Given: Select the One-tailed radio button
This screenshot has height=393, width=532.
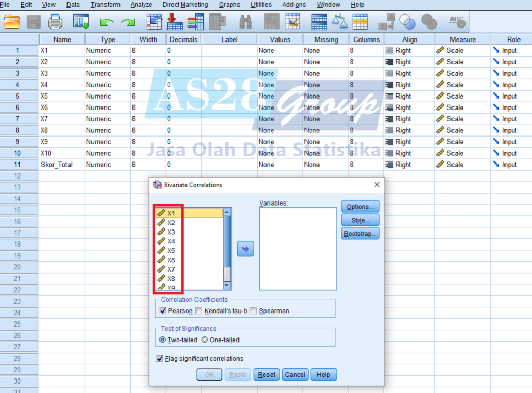Looking at the screenshot, I should click(x=204, y=340).
